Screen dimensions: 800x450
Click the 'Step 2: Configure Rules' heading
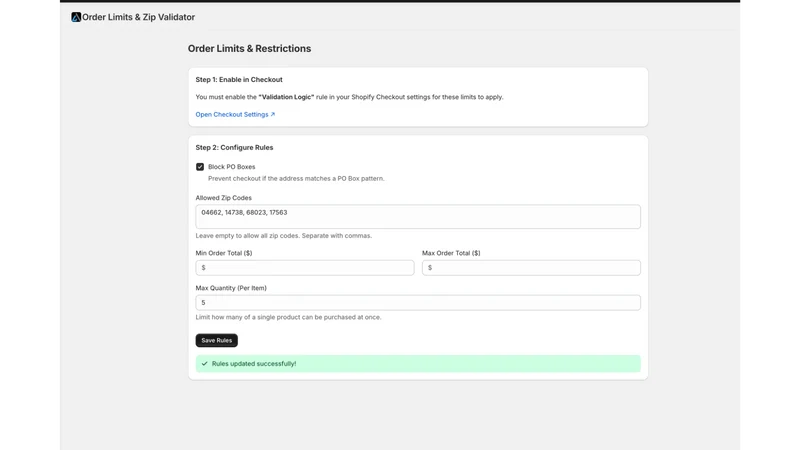234,147
